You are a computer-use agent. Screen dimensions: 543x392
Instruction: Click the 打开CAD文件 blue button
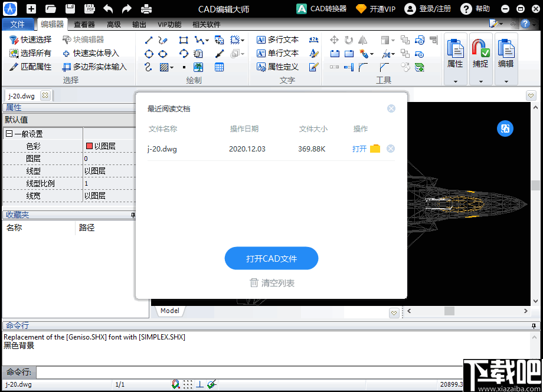click(x=271, y=258)
